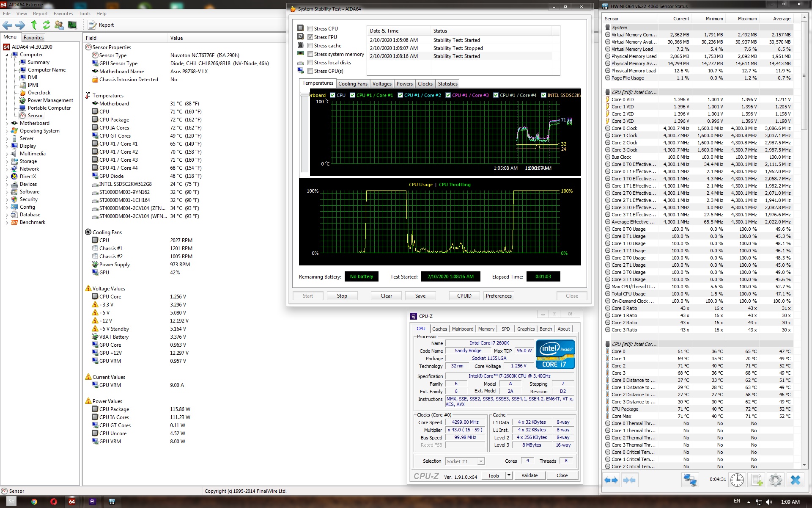The image size is (812, 508).
Task: Click the Validate button in CPU-Z
Action: click(529, 475)
